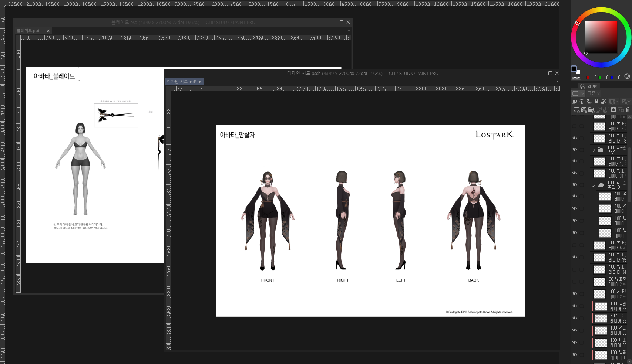Delete layer with the trash icon
This screenshot has height=364, width=632.
628,110
